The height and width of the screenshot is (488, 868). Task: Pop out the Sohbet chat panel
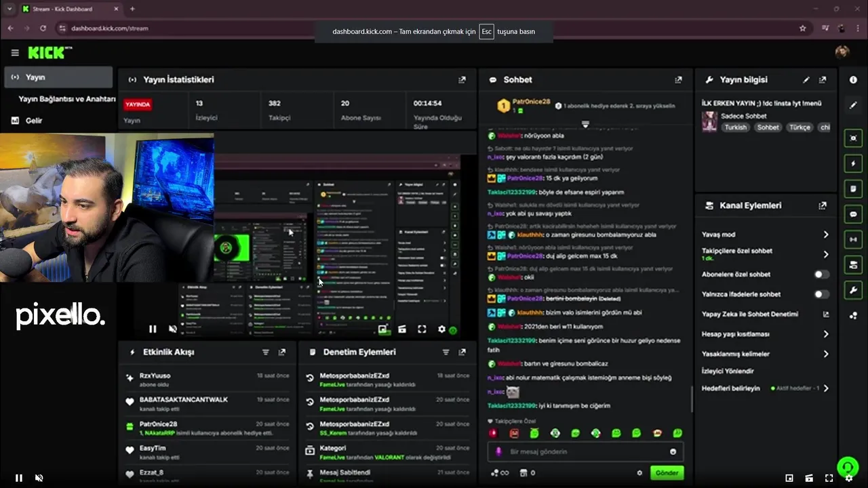click(x=678, y=80)
